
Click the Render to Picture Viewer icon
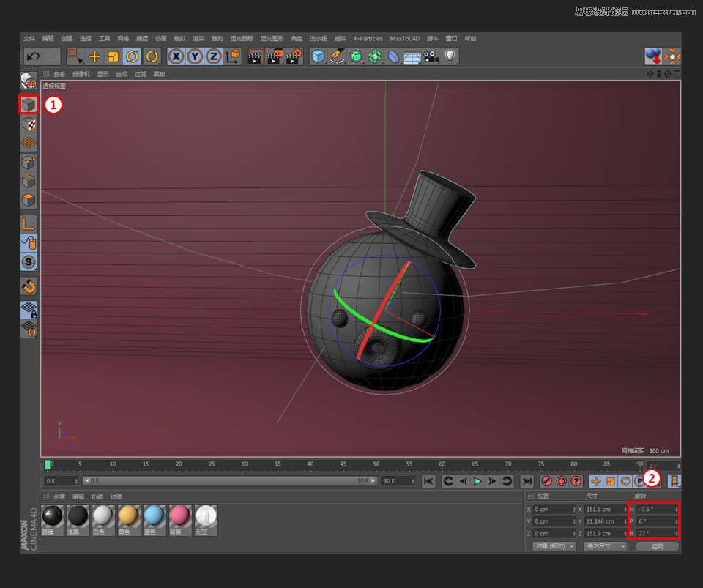[275, 56]
